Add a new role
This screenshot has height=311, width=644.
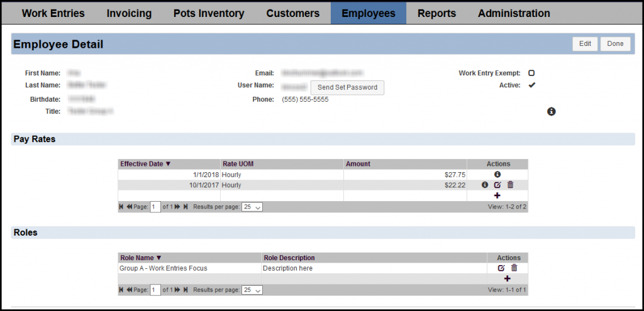(508, 279)
